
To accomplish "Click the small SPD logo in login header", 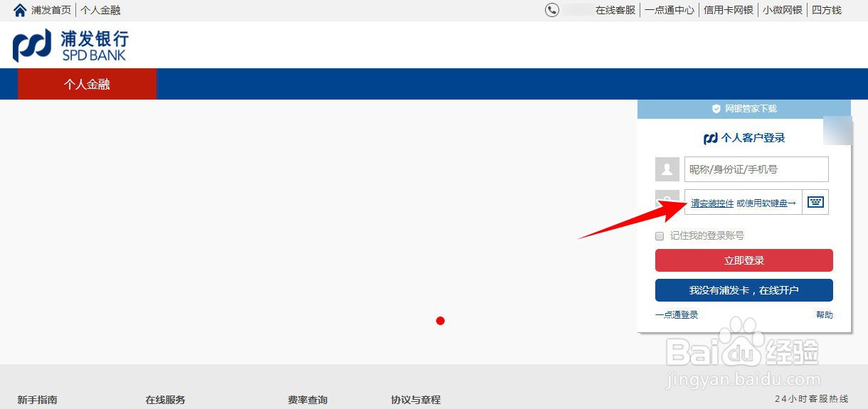I will [711, 138].
